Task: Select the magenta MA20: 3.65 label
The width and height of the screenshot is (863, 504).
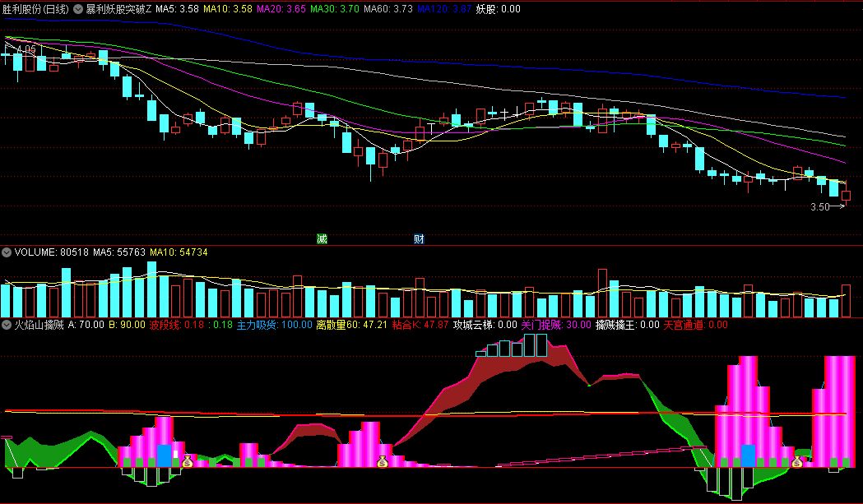Action: click(x=281, y=9)
